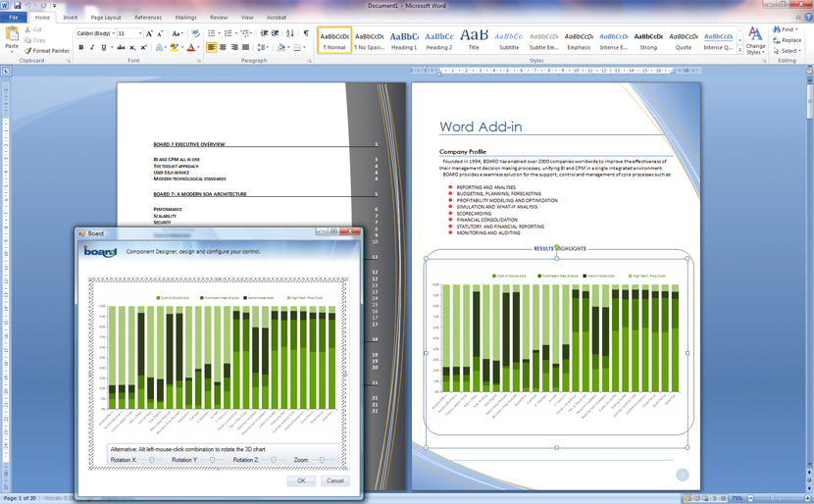Switch to the Mailings tab
814x504 pixels.
[x=185, y=17]
